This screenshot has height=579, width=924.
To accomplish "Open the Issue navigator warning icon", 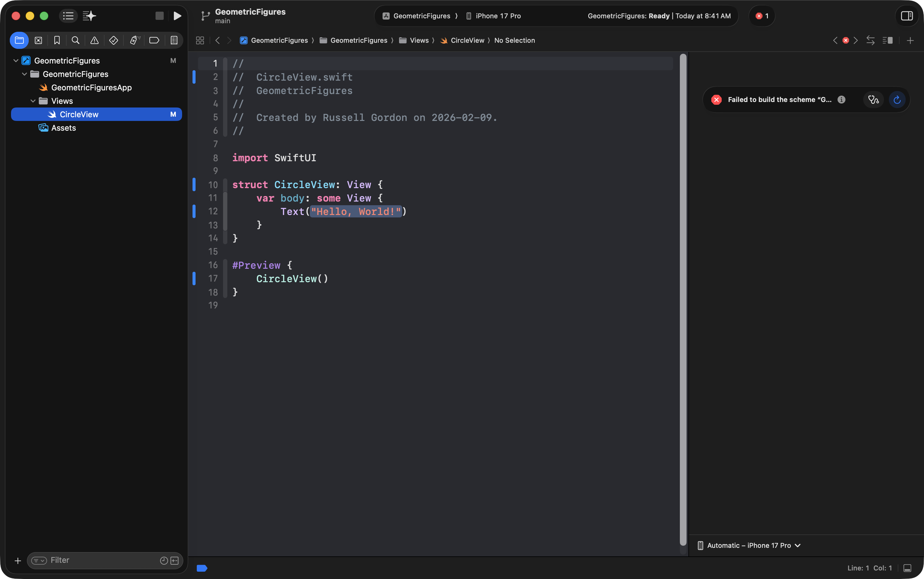I will coord(94,40).
